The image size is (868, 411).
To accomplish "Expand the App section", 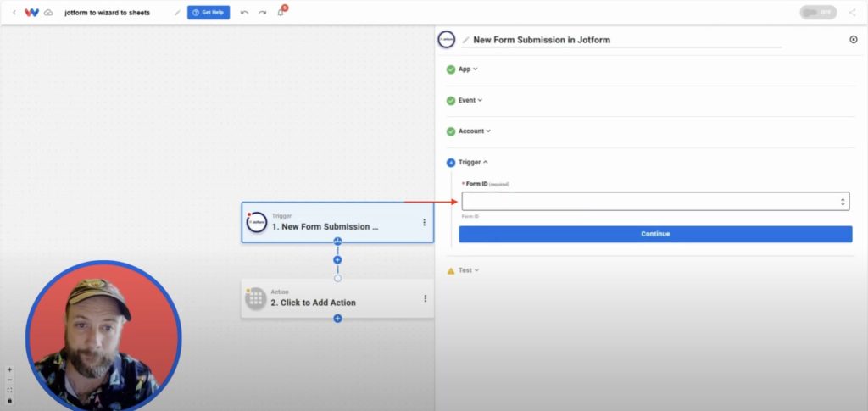I will coord(468,69).
